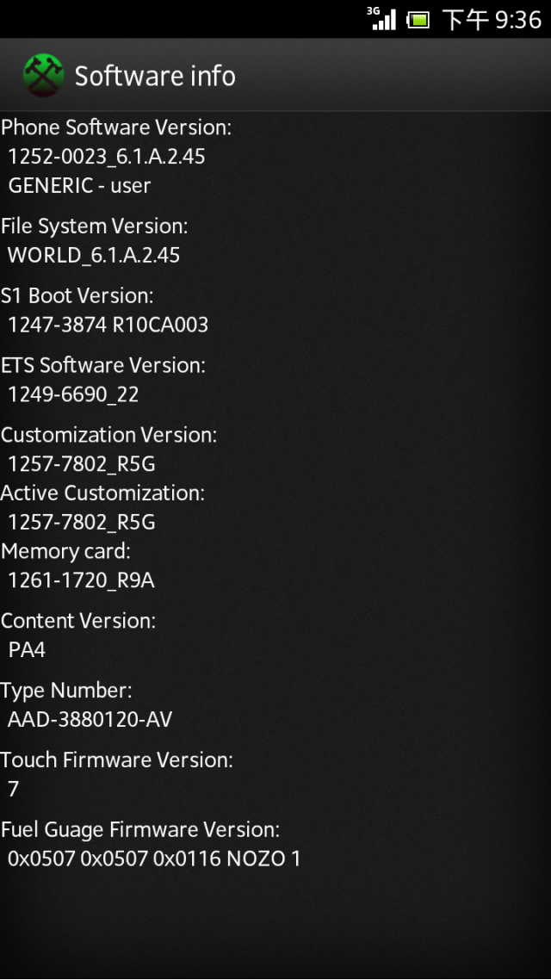Tap the File System Version label
This screenshot has height=980, width=551.
[95, 226]
